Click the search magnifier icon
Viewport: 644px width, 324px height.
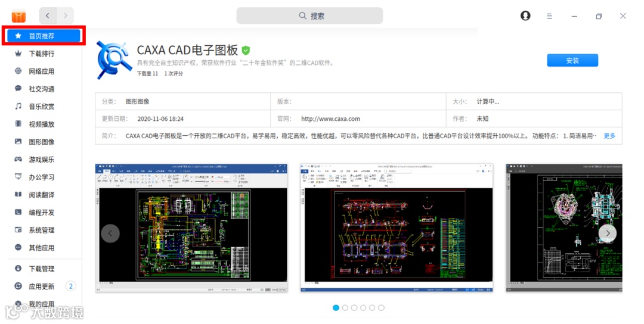(x=303, y=15)
